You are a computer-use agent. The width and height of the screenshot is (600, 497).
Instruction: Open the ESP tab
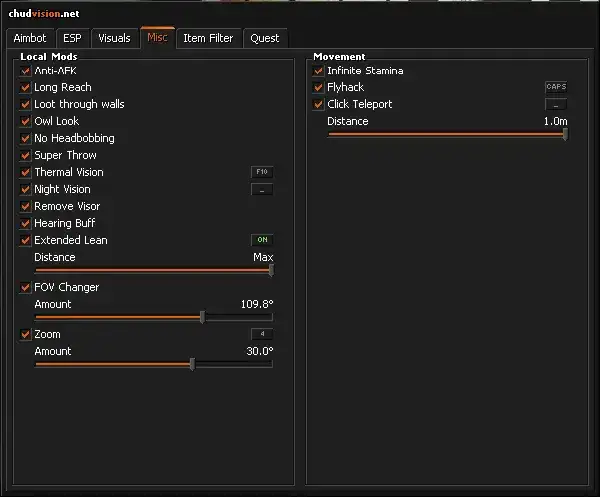[74, 39]
